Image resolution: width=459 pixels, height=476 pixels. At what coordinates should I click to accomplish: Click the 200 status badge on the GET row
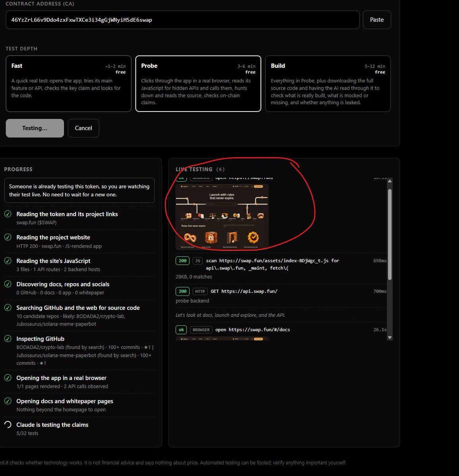coord(183,291)
